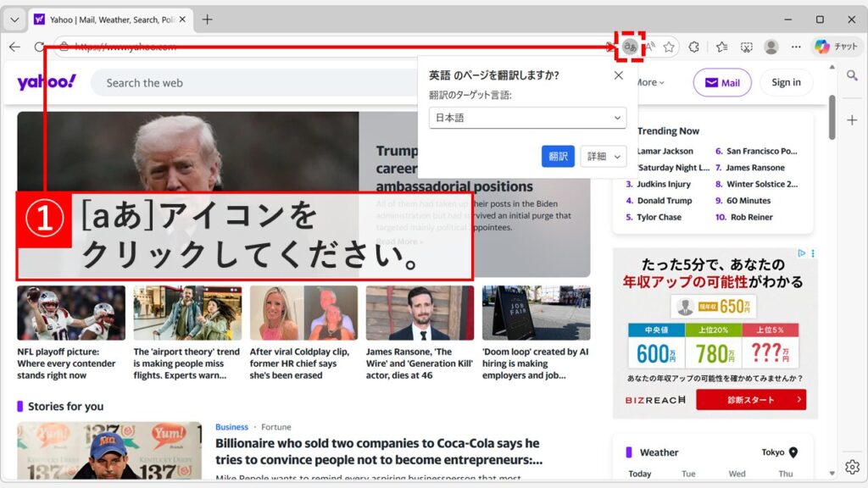Image resolution: width=868 pixels, height=488 pixels.
Task: Click the back navigation arrow
Action: click(14, 47)
